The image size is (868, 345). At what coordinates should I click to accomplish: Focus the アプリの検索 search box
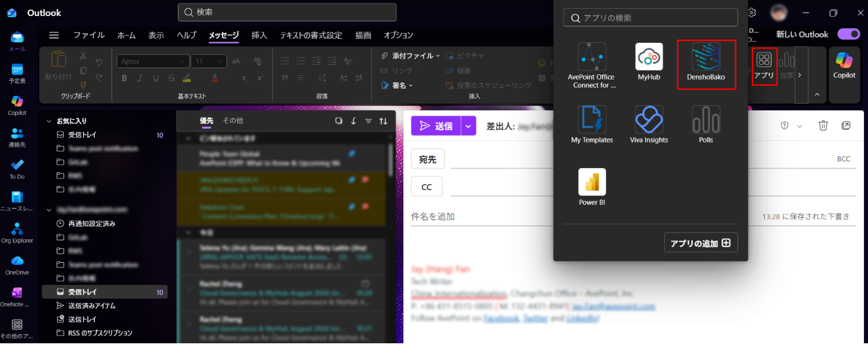(x=651, y=18)
